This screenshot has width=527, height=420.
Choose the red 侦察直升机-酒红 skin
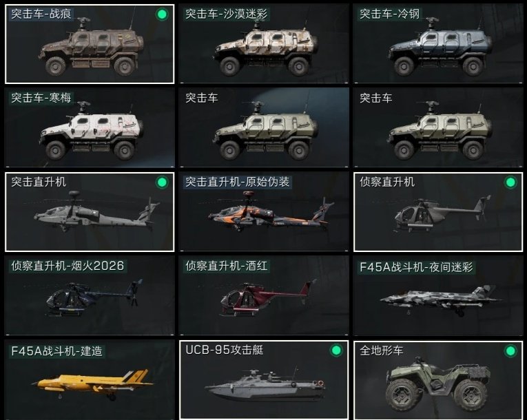pyautogui.click(x=264, y=295)
